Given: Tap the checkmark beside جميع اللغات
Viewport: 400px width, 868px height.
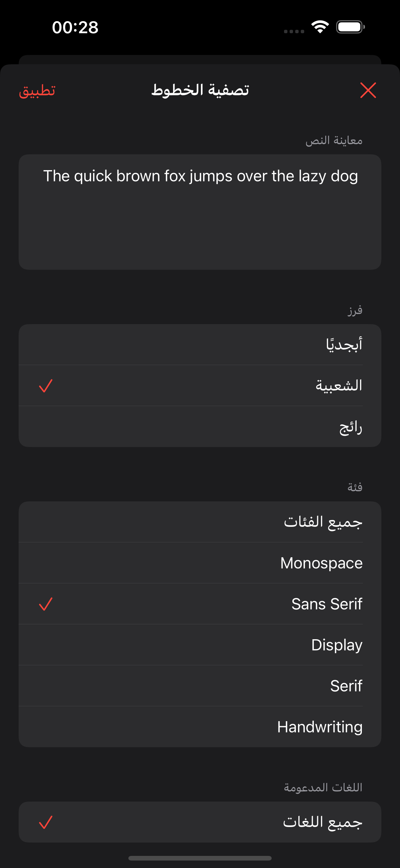Looking at the screenshot, I should point(46,822).
